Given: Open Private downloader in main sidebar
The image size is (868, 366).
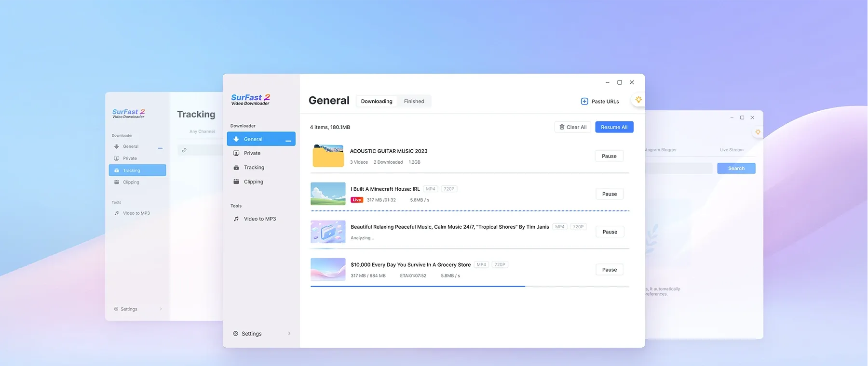Looking at the screenshot, I should 252,153.
